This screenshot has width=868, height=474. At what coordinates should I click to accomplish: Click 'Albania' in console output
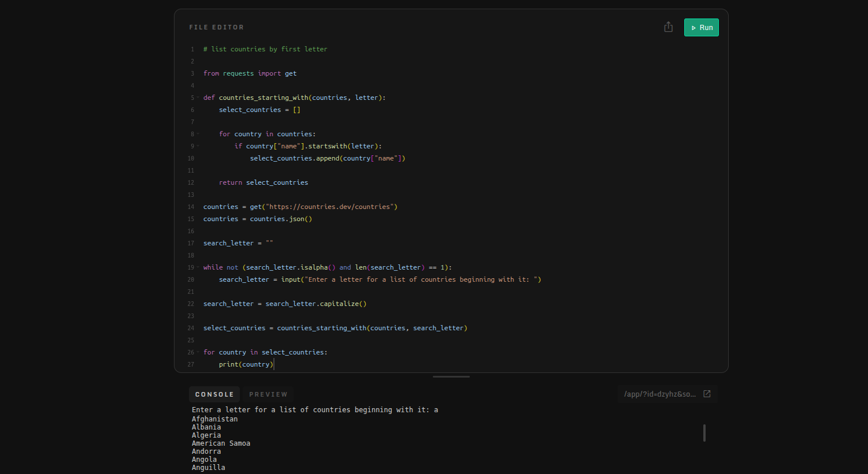(206, 427)
